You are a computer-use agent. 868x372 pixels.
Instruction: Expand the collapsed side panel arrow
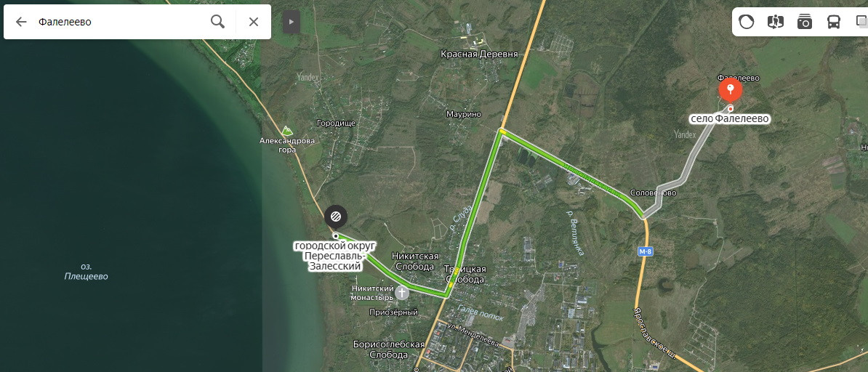[292, 22]
